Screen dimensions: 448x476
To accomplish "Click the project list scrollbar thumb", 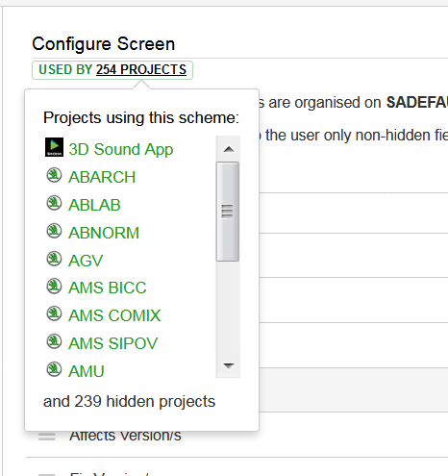I will tap(228, 212).
